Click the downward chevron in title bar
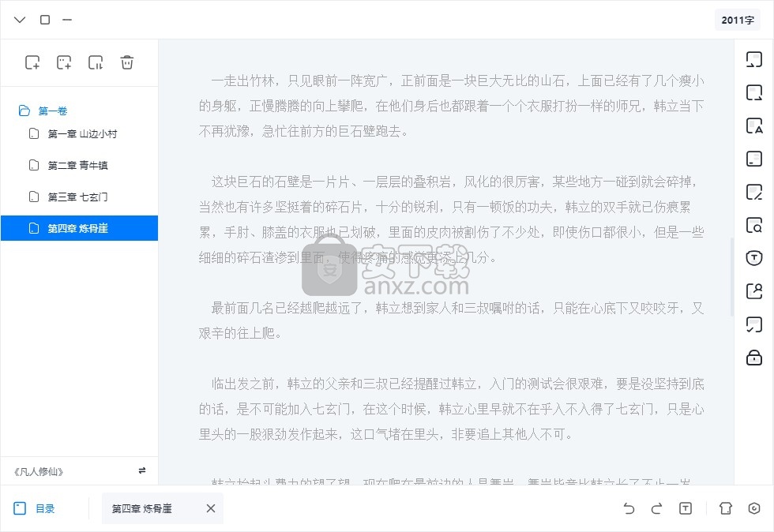 (x=20, y=20)
